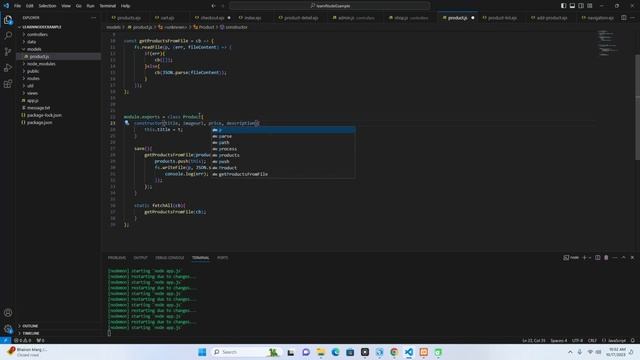The height and width of the screenshot is (360, 640).
Task: Create a new terminal with plus icon
Action: (584, 258)
